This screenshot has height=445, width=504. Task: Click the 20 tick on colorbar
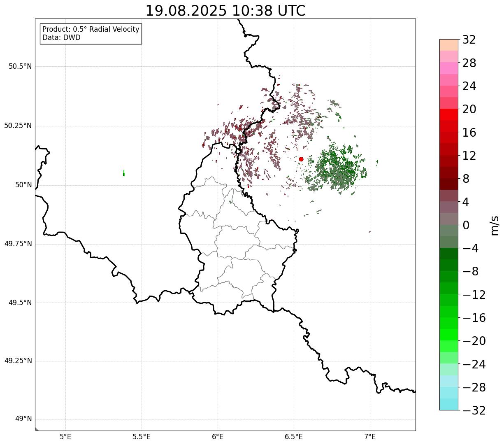[469, 110]
